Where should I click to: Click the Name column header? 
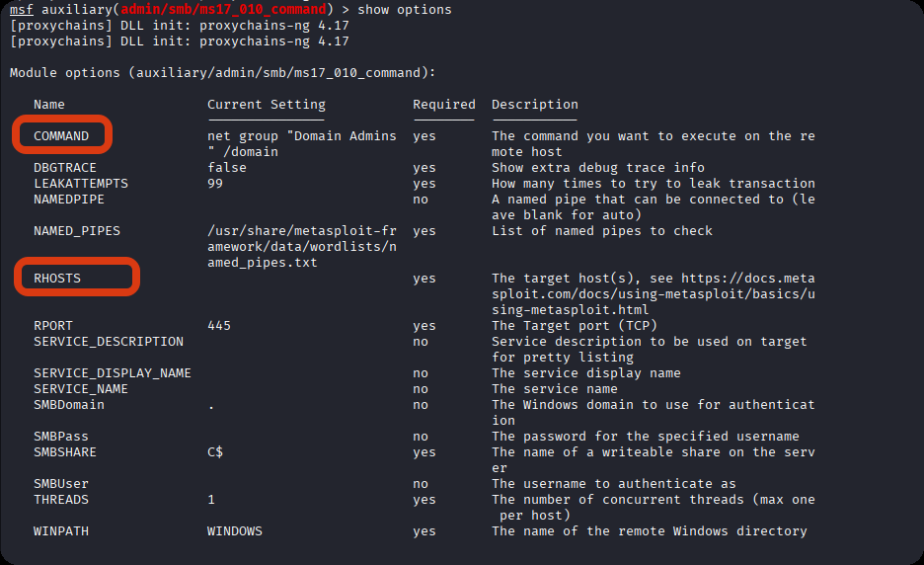click(49, 105)
